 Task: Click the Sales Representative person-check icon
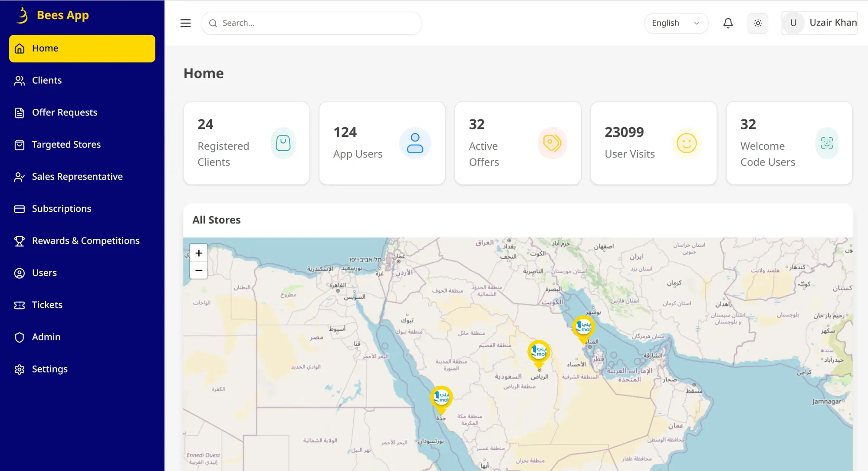pos(20,177)
